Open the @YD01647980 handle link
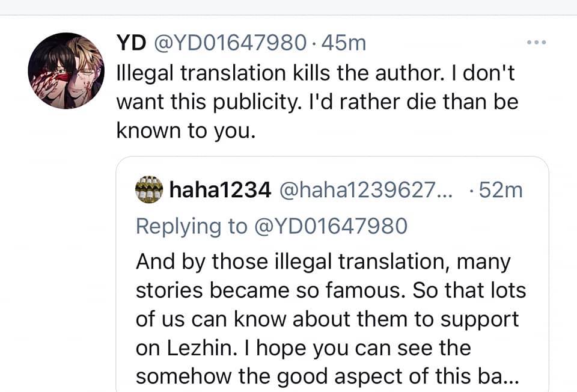577x392 pixels. 230,43
